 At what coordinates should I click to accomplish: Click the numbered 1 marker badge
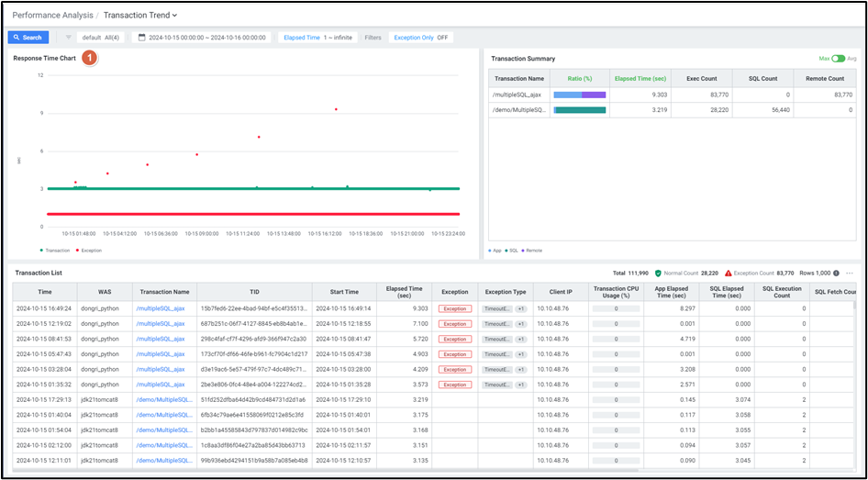[x=89, y=58]
